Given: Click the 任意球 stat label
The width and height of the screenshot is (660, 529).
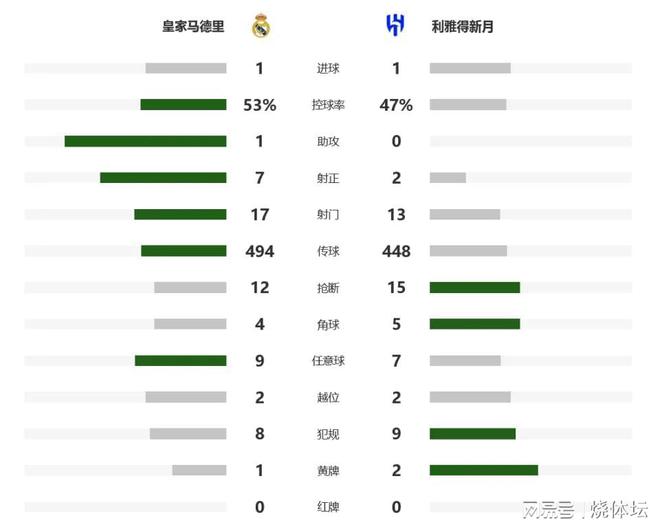Looking at the screenshot, I should click(x=328, y=361).
